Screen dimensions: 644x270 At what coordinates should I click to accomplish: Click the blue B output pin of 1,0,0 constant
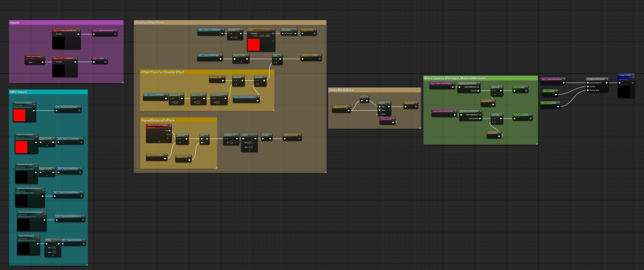pyautogui.click(x=273, y=45)
